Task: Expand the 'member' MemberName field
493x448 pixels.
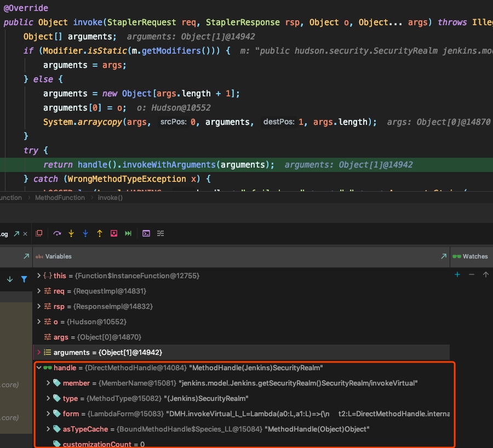Action: (48, 383)
